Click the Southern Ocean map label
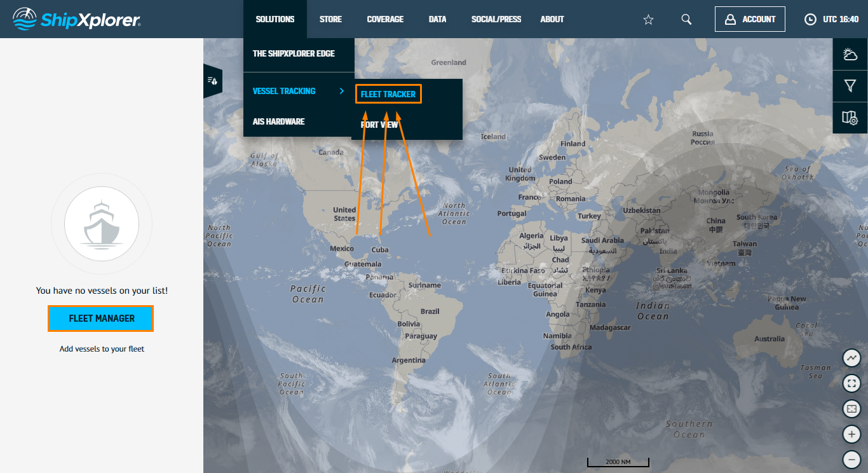The height and width of the screenshot is (473, 868). (689, 429)
